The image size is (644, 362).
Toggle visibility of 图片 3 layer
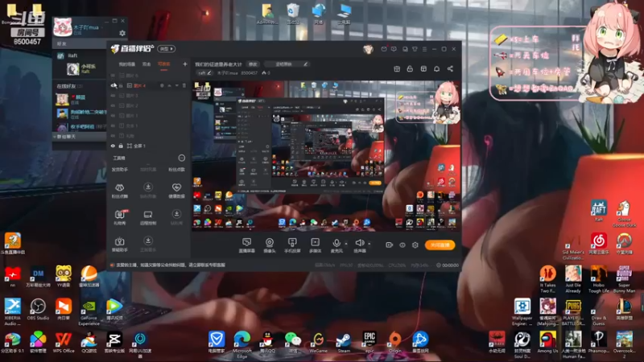click(113, 96)
